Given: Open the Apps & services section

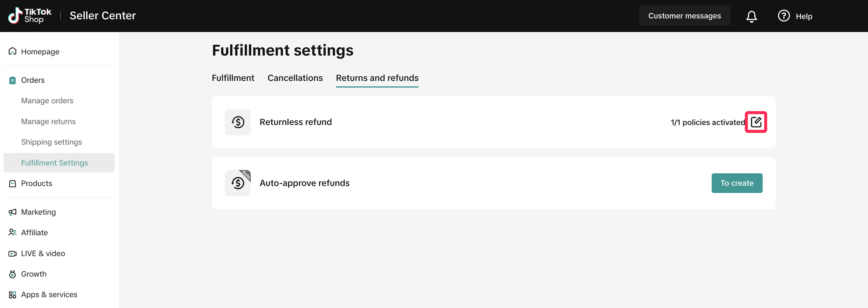Looking at the screenshot, I should point(49,294).
